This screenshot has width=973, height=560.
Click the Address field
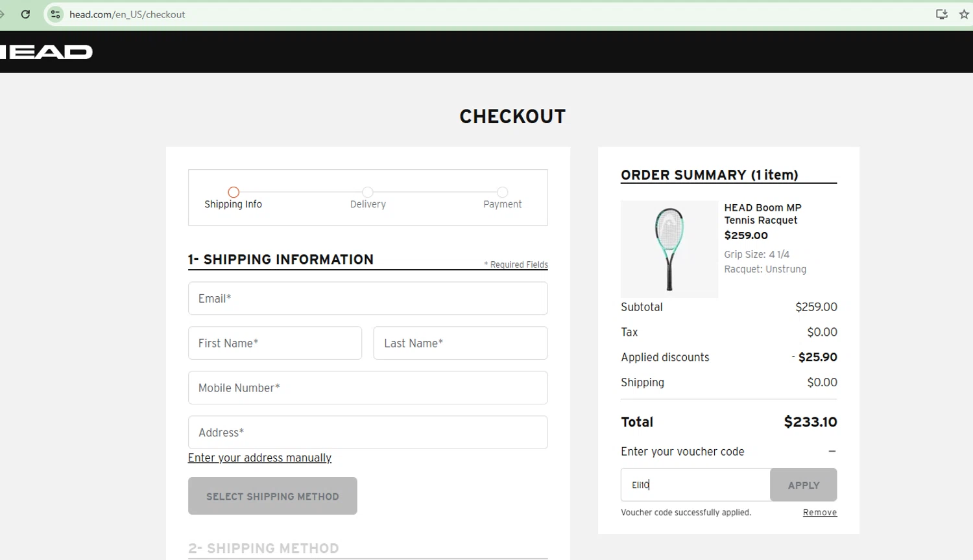368,432
